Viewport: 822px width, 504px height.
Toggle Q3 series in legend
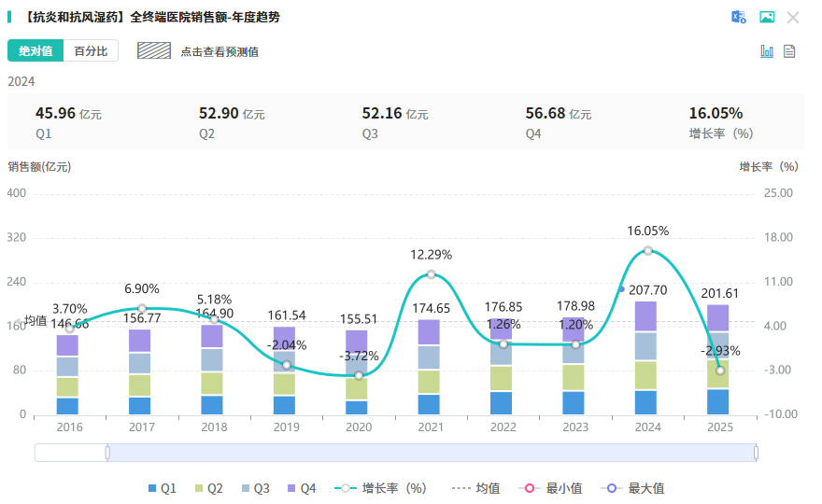pyautogui.click(x=255, y=488)
